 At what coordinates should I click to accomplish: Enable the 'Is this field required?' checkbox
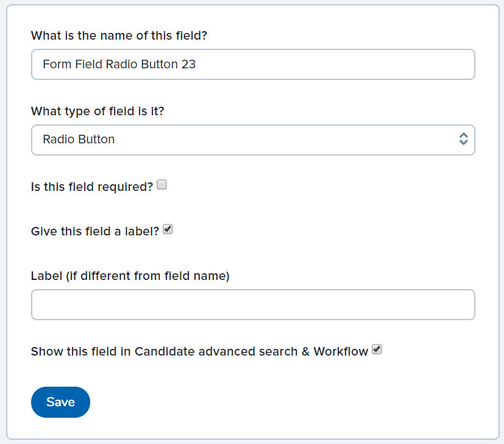[x=161, y=185]
